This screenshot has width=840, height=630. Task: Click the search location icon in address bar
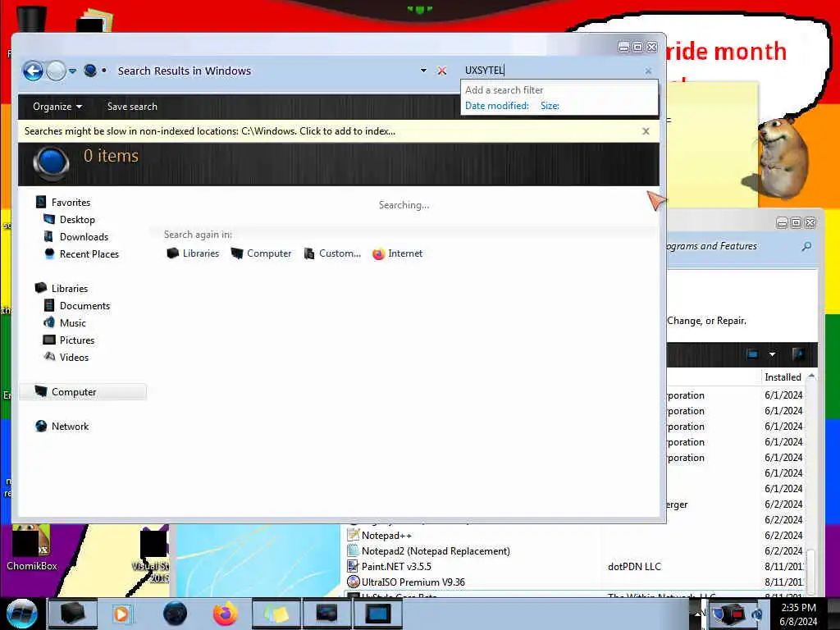tap(90, 71)
